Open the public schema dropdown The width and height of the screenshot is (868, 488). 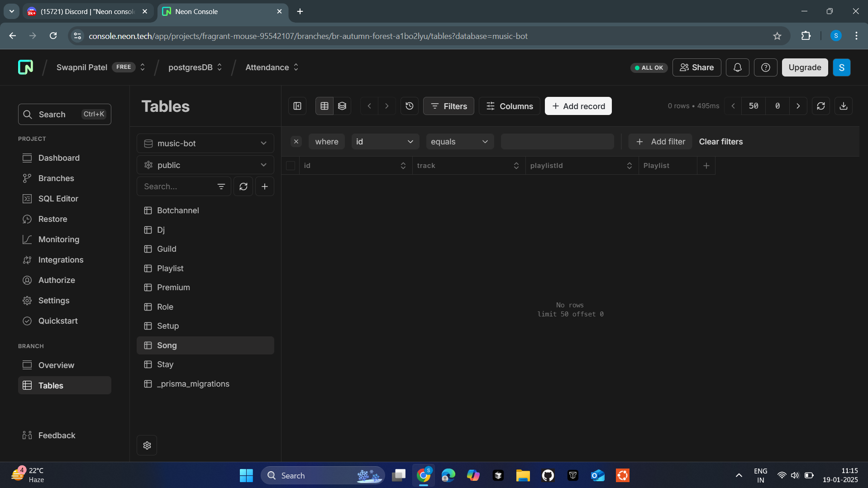[205, 165]
